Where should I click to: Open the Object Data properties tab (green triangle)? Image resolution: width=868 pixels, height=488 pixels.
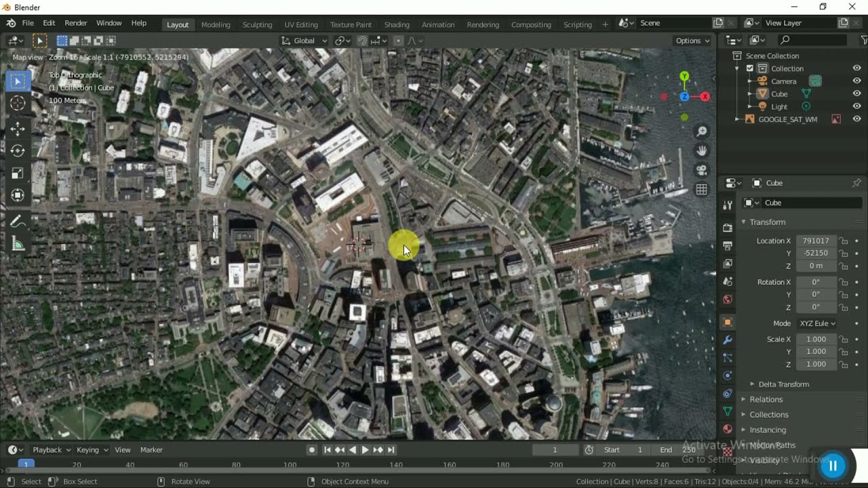[x=728, y=411]
